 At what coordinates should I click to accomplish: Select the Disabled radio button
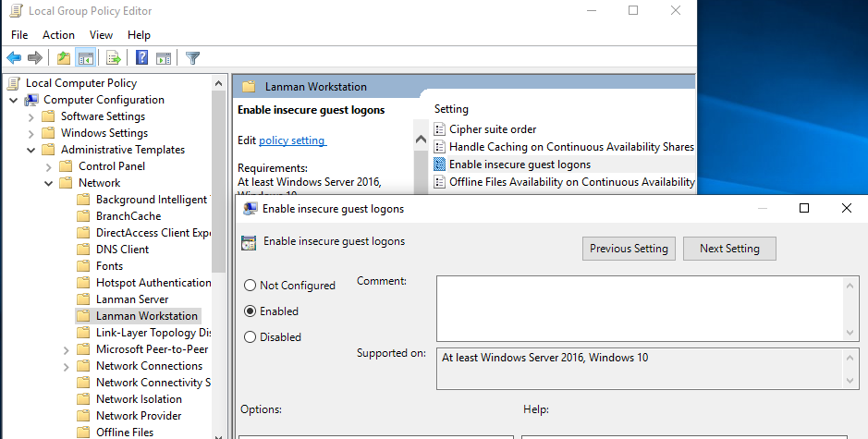tap(251, 336)
